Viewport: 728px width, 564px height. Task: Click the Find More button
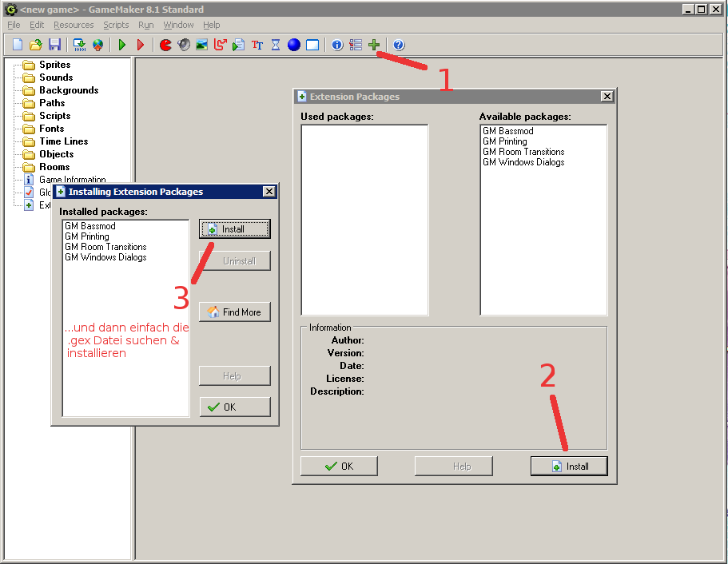point(235,312)
